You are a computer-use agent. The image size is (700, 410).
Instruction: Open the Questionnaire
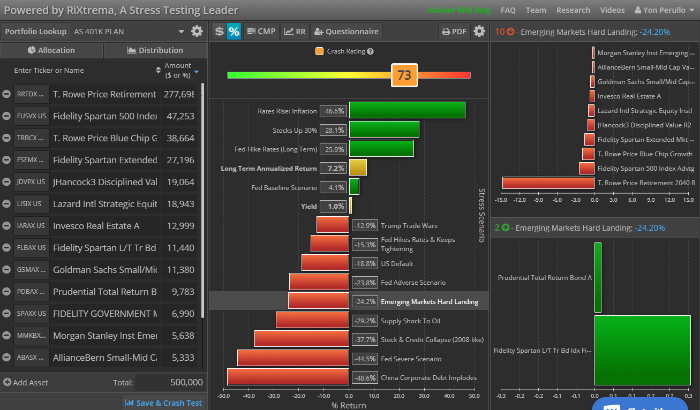pyautogui.click(x=346, y=31)
